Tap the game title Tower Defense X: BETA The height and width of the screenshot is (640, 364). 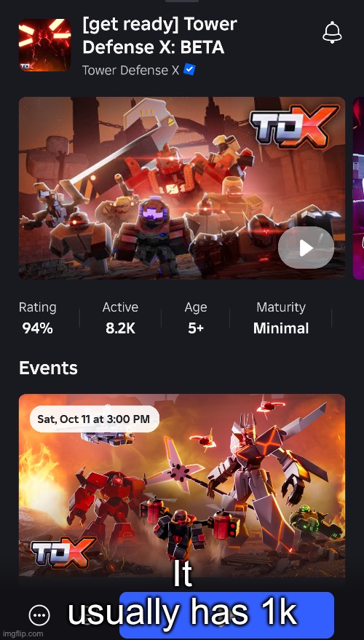pos(159,36)
